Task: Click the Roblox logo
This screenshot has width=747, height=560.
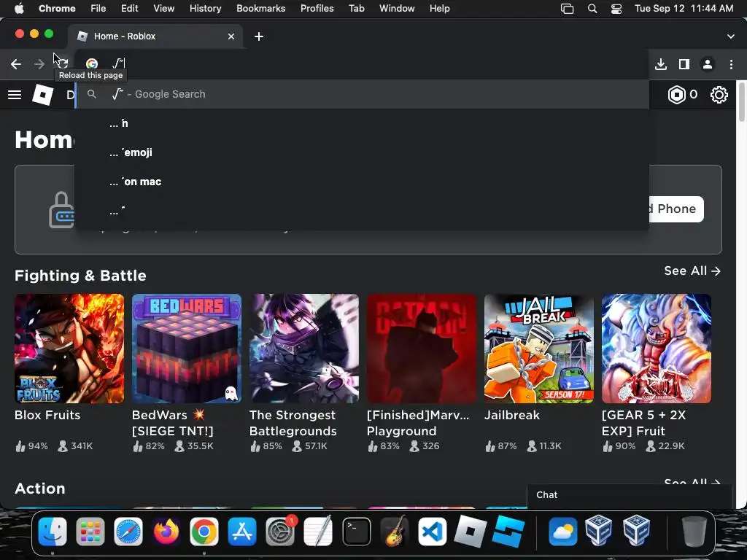Action: tap(43, 94)
